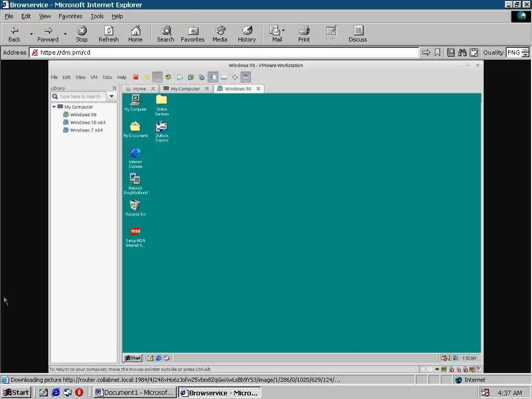Toggle the library sidebar icon in VMware toolbar
532x399 pixels.
pyautogui.click(x=213, y=77)
